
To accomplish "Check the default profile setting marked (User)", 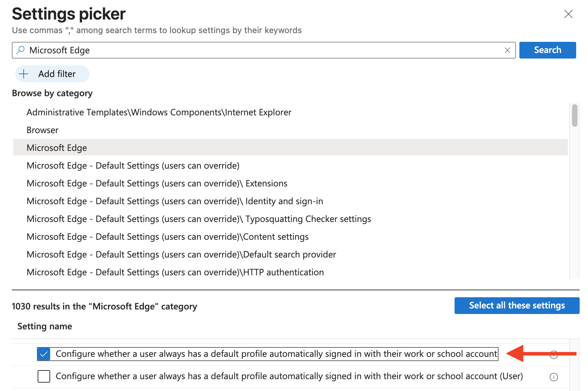I will [x=44, y=376].
